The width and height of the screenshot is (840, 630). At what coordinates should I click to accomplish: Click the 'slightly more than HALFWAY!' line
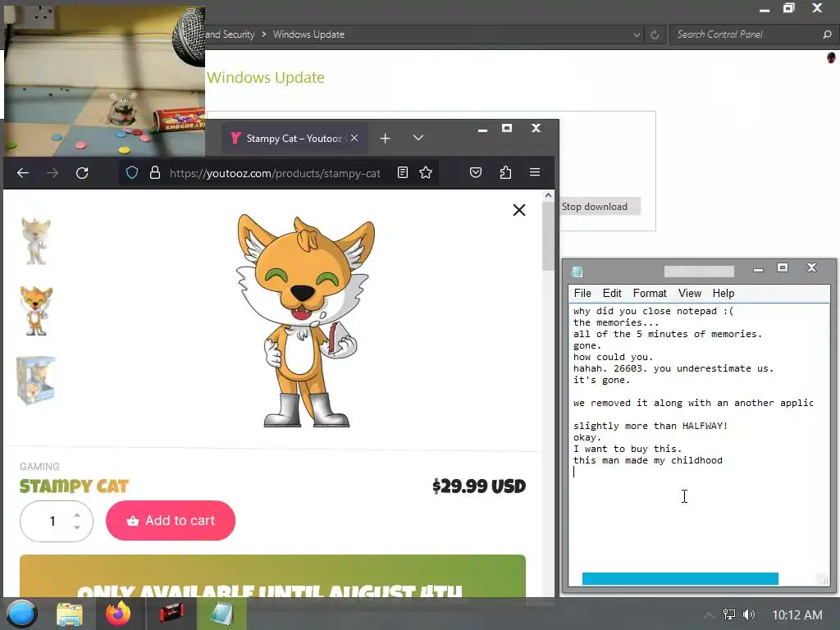[x=651, y=426]
